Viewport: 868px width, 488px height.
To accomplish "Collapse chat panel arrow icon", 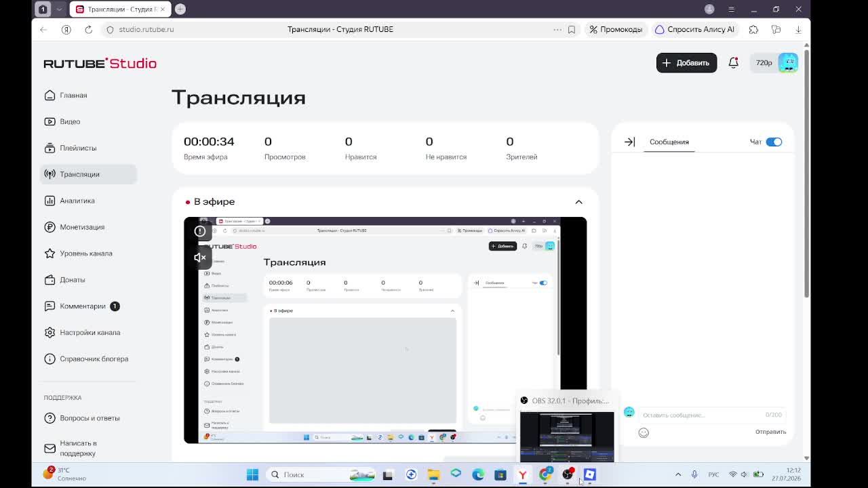I will 629,142.
